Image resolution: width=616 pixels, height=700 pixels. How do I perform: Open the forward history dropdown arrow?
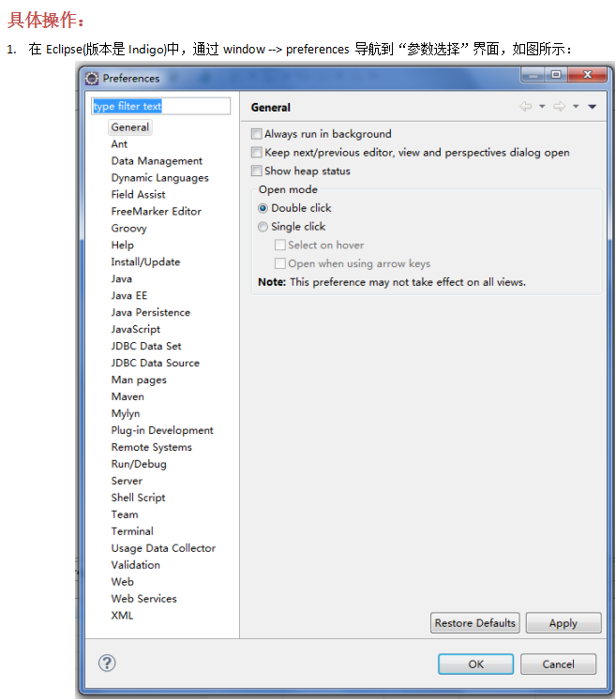point(576,107)
